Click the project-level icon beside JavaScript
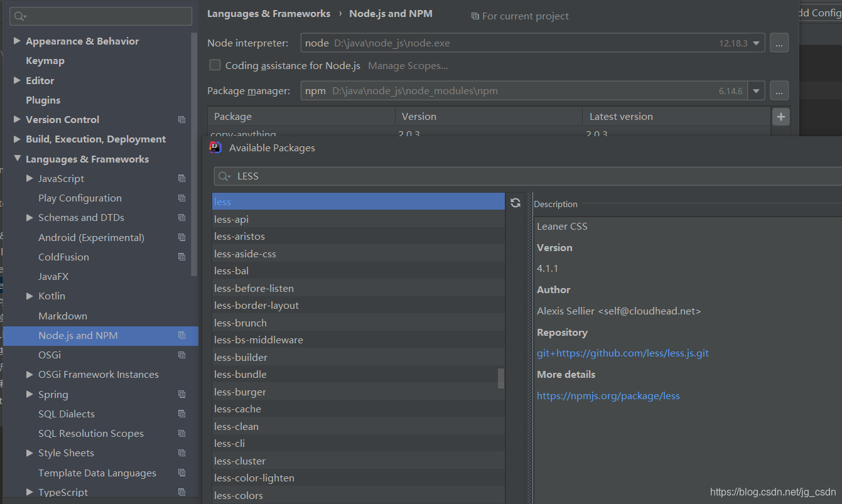This screenshot has height=504, width=842. pos(181,179)
